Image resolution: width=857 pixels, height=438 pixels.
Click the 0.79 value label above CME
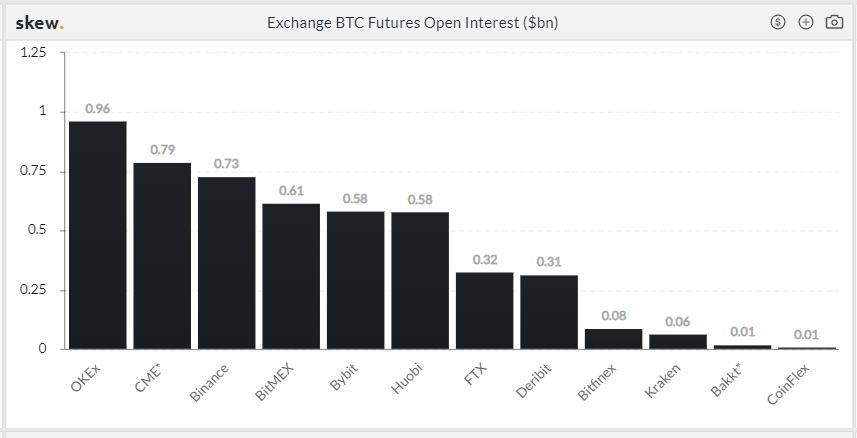(162, 149)
